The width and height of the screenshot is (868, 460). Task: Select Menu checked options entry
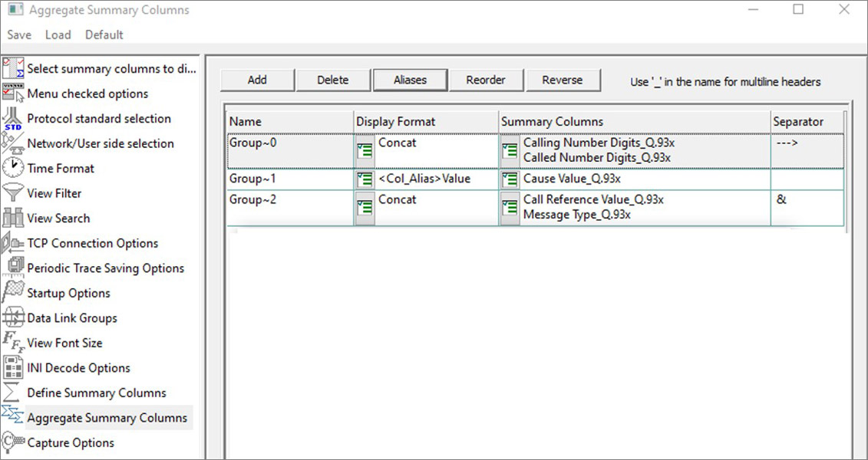pyautogui.click(x=87, y=94)
